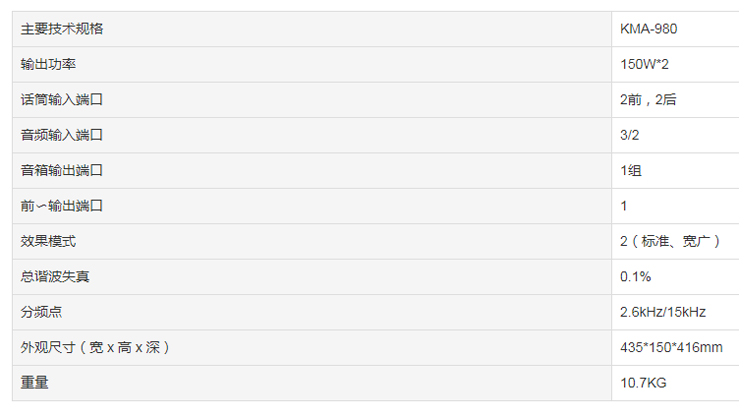Select the 10.7KG weight value
The height and width of the screenshot is (417, 750).
click(643, 383)
